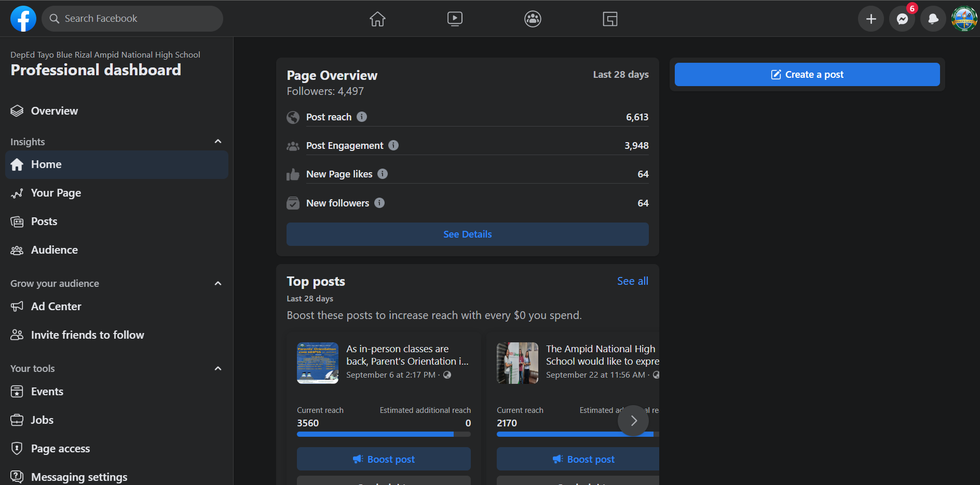This screenshot has height=485, width=980.
Task: Click the people icon for Post Engagement
Action: 293,146
